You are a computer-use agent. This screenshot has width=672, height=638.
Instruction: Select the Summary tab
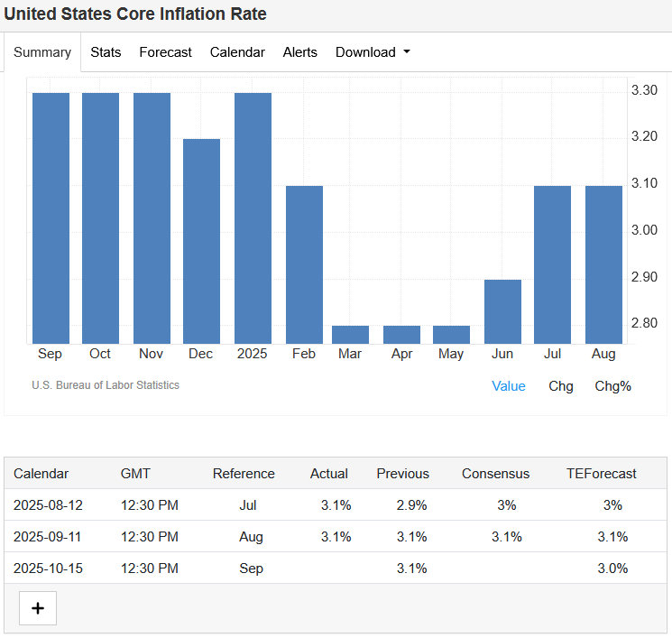[42, 52]
